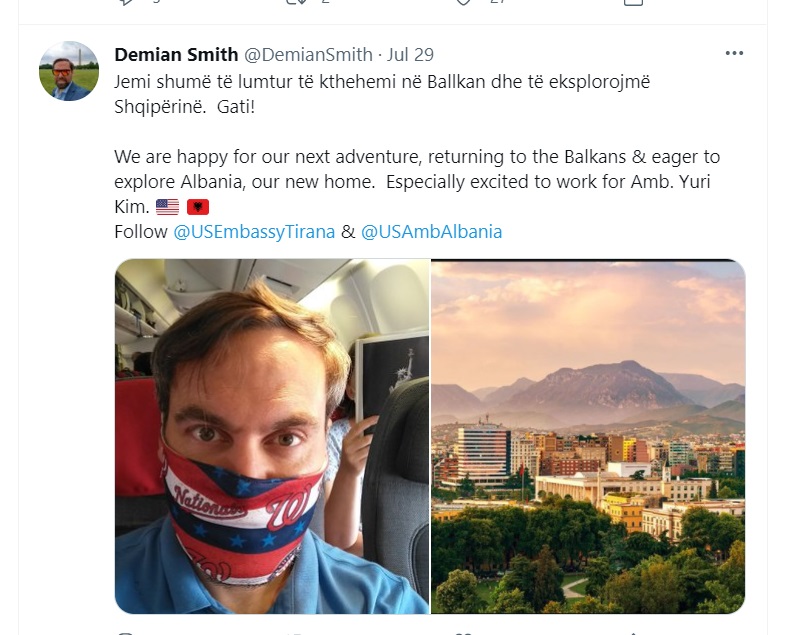Enlarge the Tirana cityscape photo

[588, 436]
